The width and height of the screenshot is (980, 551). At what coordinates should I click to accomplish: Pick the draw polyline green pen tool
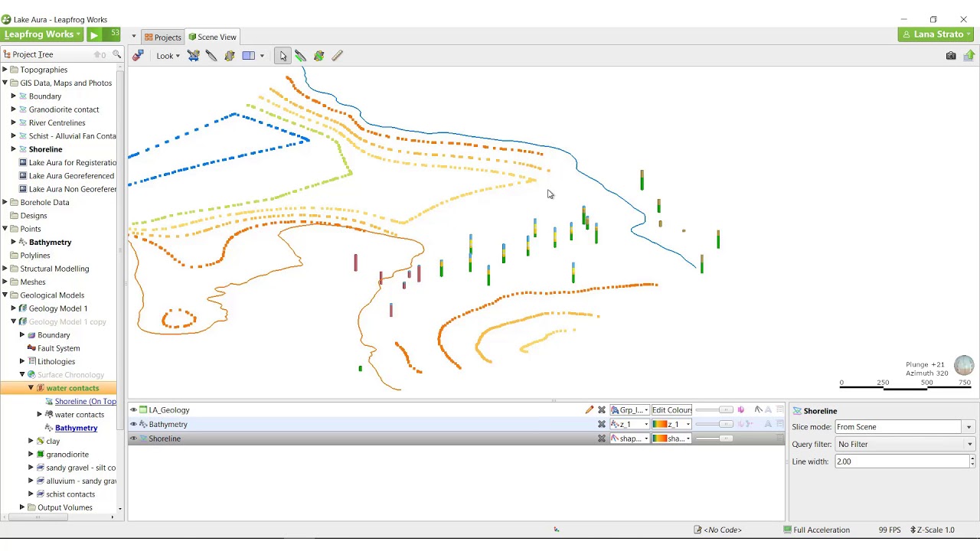coord(300,55)
